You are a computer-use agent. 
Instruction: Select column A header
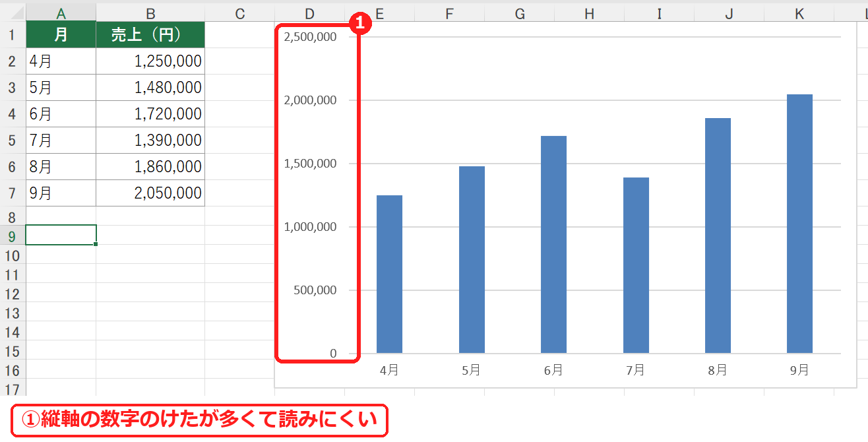pyautogui.click(x=61, y=13)
